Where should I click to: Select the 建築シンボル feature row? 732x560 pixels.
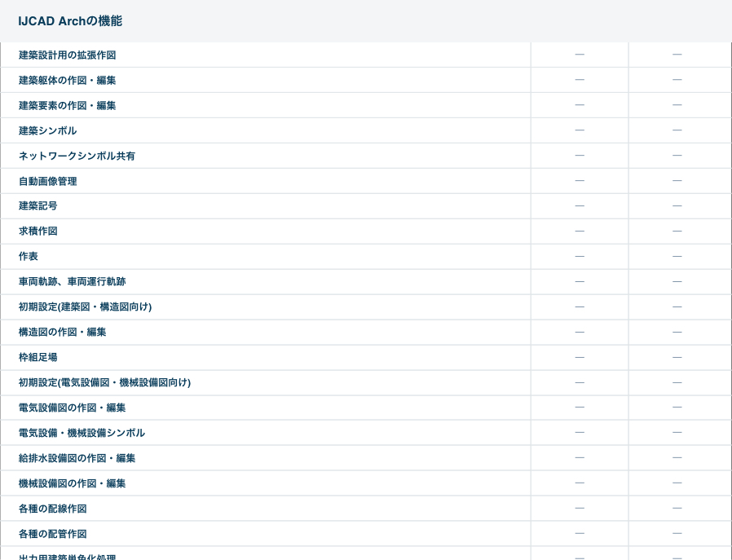[47, 131]
